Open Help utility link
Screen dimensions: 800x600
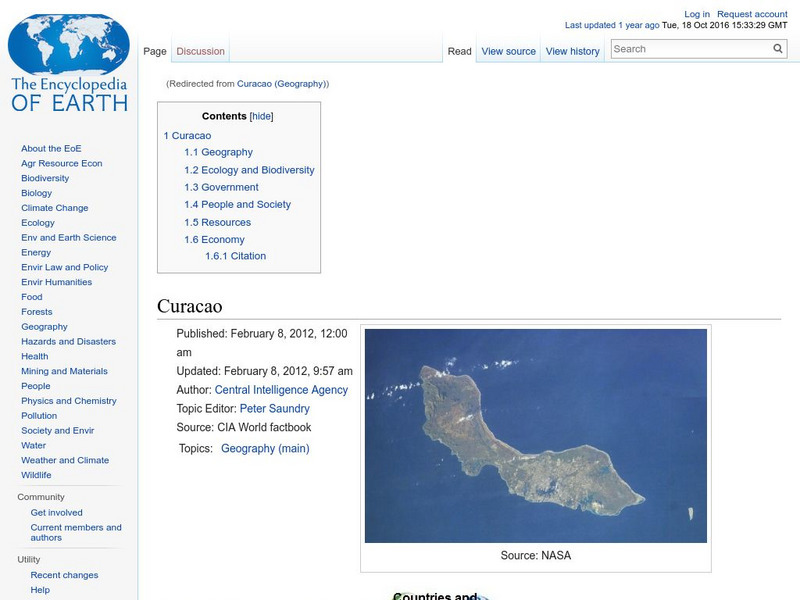[x=40, y=590]
